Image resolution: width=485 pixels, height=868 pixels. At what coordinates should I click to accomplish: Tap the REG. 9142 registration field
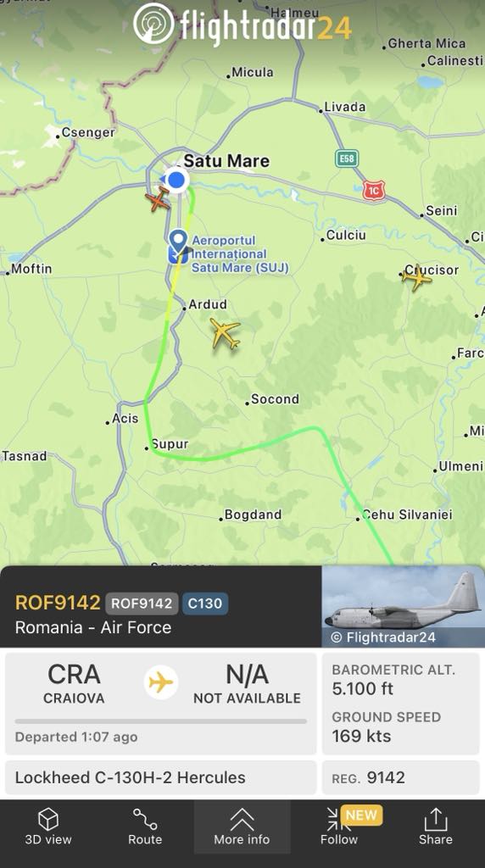click(401, 777)
